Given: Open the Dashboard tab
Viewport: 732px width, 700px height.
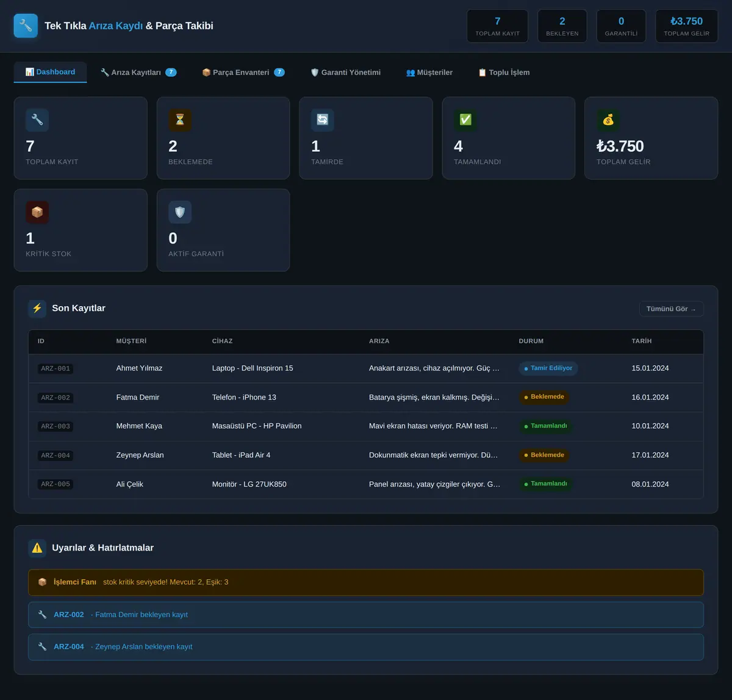Looking at the screenshot, I should (50, 72).
